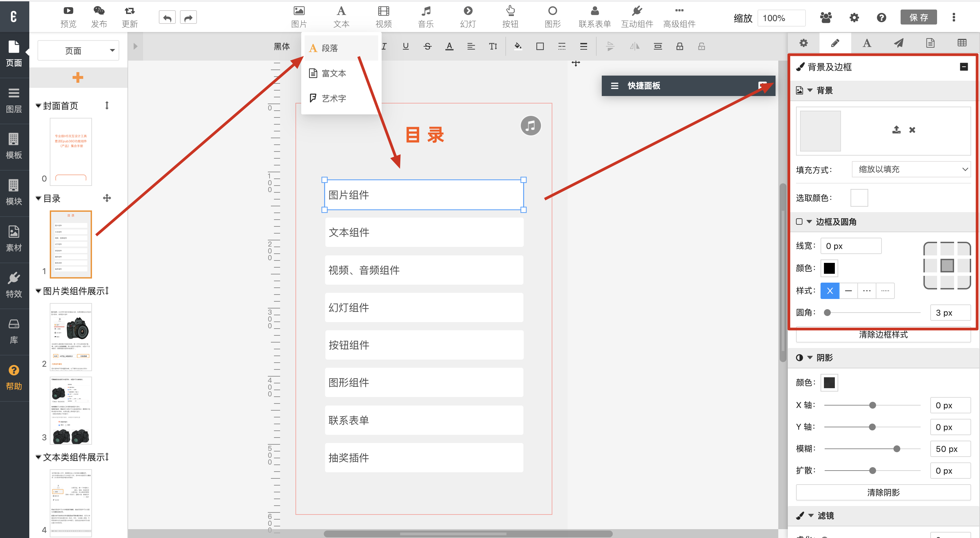Image resolution: width=980 pixels, height=538 pixels.
Task: Click the underline formatting icon
Action: click(x=405, y=46)
